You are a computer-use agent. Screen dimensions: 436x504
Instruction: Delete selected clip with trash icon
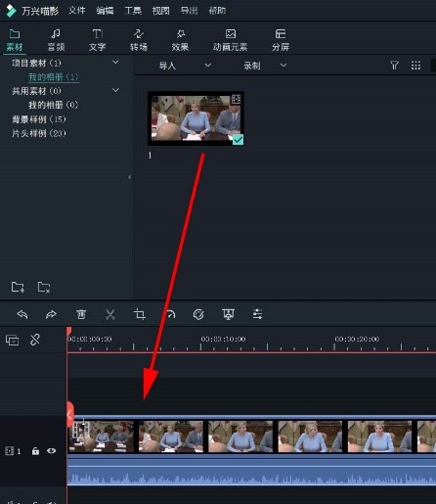click(81, 314)
